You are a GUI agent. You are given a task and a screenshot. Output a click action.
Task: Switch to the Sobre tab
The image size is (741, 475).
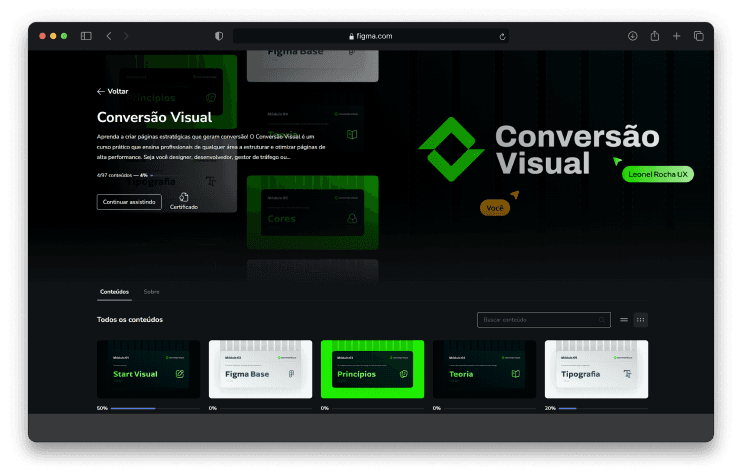point(151,292)
